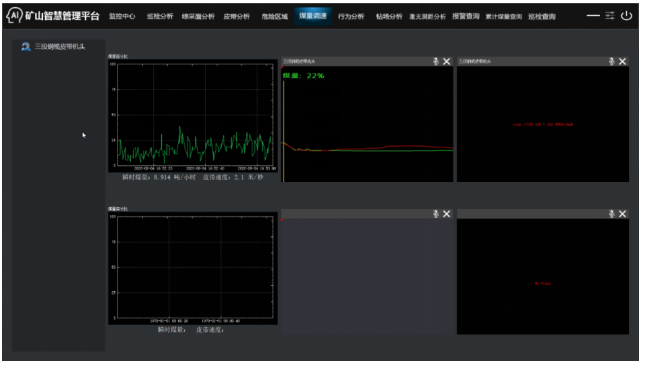Screen dimensions: 647x368
Task: Click the AI platform logo icon
Action: (x=14, y=16)
